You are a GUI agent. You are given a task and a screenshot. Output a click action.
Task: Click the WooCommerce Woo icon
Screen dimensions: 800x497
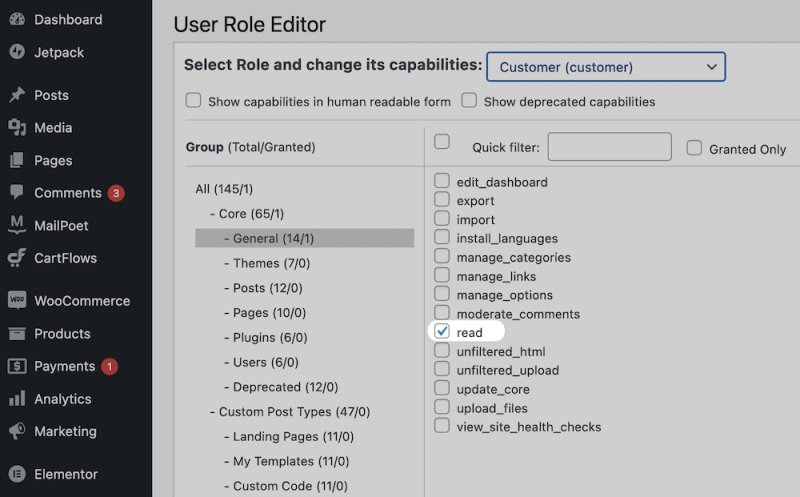pos(17,300)
